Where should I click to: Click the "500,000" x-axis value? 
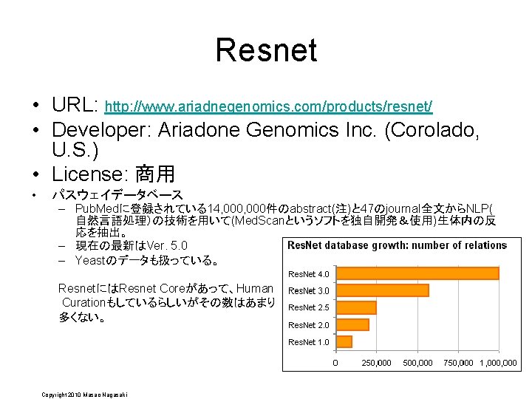pyautogui.click(x=417, y=363)
